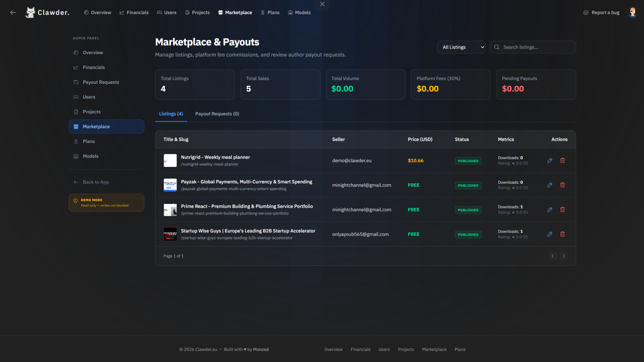Click the Clawder cat logo

pyautogui.click(x=31, y=12)
